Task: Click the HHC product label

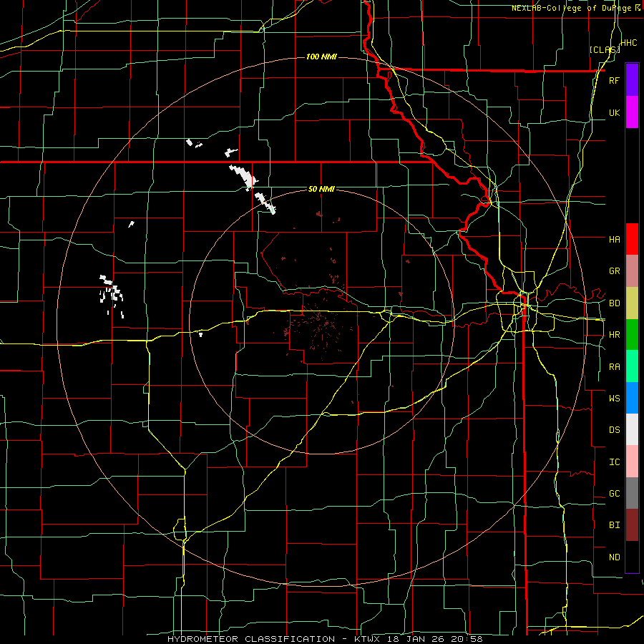Action: [629, 42]
